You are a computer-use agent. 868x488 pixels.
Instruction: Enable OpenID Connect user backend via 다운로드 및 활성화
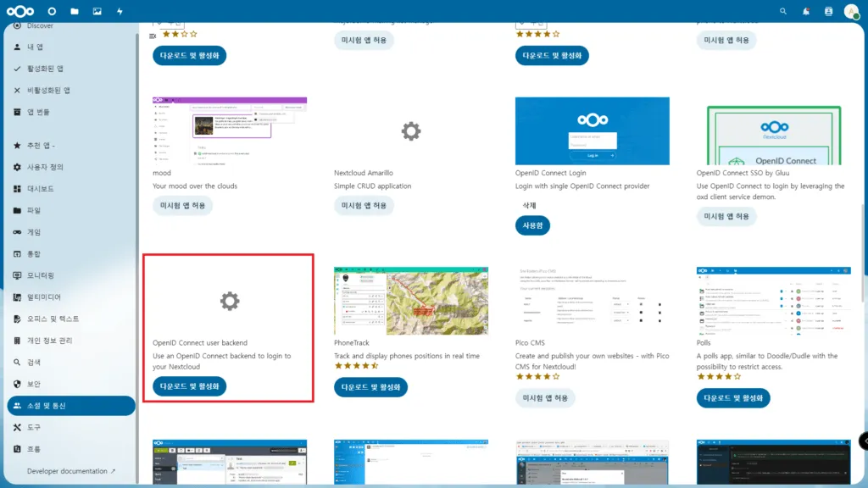point(189,387)
